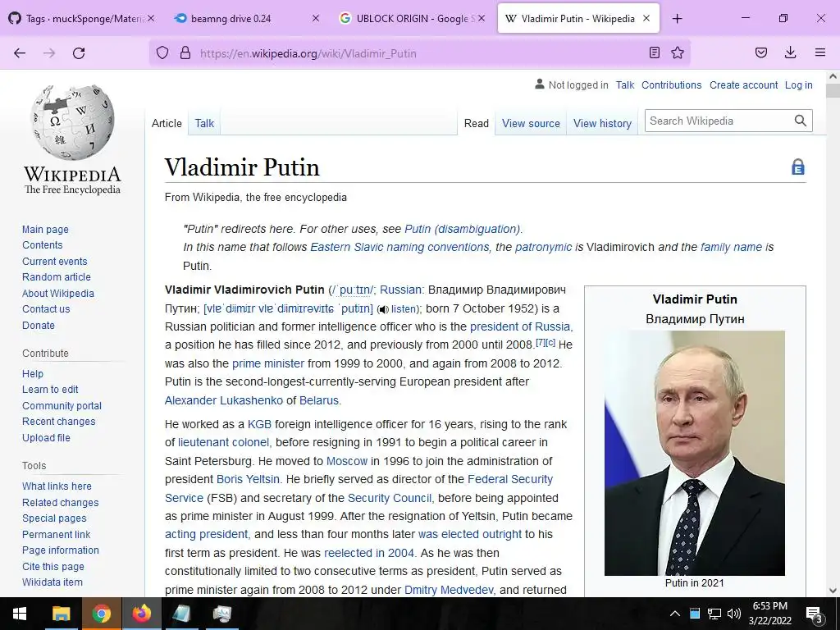The height and width of the screenshot is (630, 840).
Task: Open the Main page sidebar link
Action: 46,230
